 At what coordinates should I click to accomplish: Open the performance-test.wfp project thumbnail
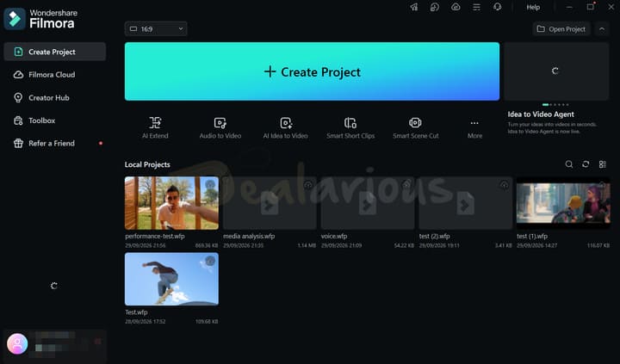pos(171,203)
